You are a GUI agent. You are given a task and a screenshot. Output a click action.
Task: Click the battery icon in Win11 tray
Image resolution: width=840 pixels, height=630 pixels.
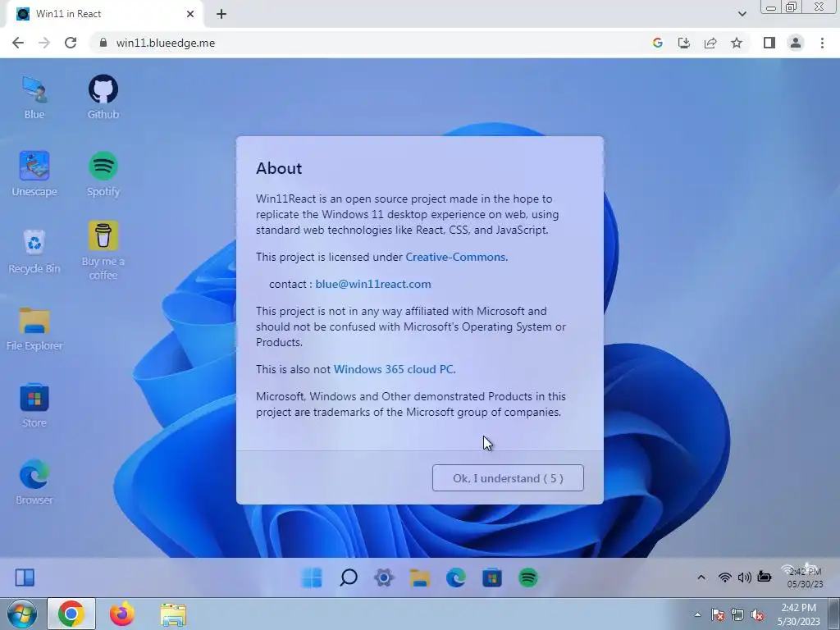coord(765,577)
